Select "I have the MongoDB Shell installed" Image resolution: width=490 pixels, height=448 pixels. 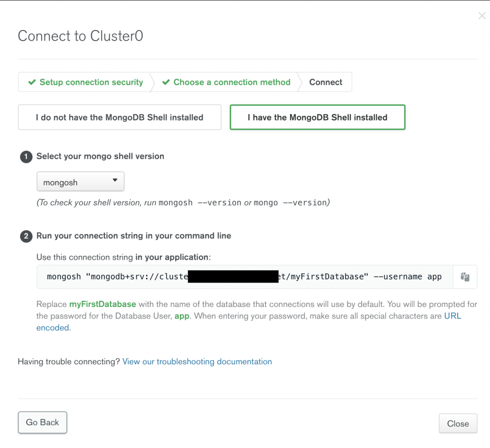tap(318, 118)
